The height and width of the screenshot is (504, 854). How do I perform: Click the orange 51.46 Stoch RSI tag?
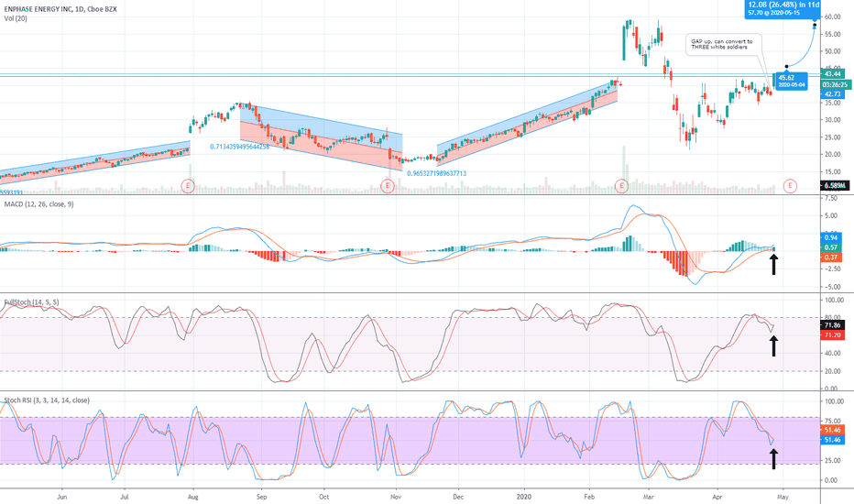coord(833,430)
